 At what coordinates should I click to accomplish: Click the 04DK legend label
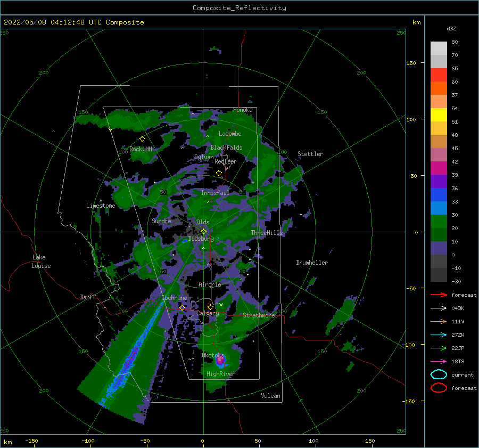click(x=458, y=308)
